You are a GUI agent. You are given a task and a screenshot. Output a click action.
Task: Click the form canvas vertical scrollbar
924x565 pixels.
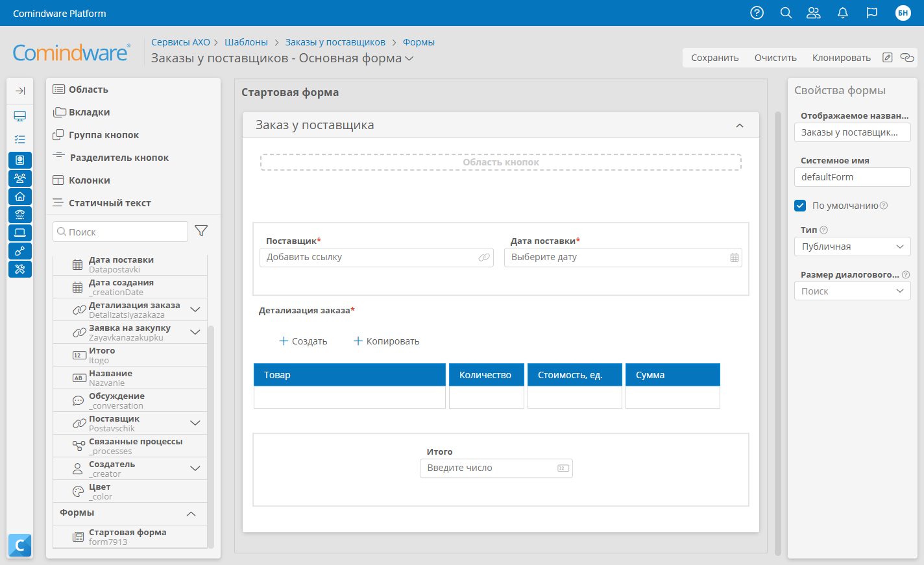(778, 333)
